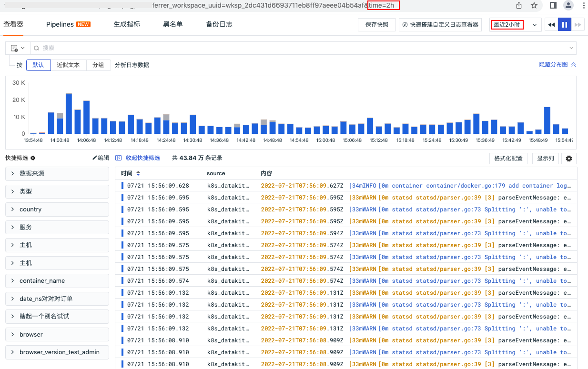Open the gear icon next to 快捷筛选

coord(33,158)
